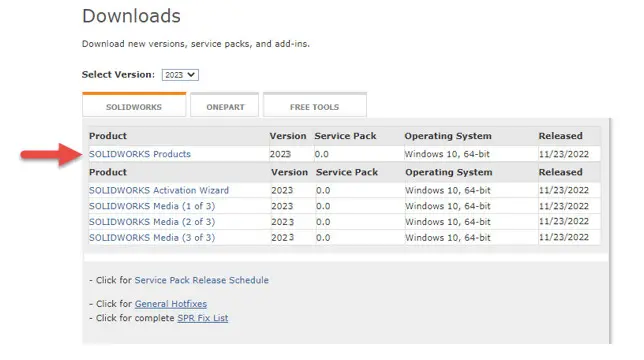The image size is (644, 360).
Task: Download SOLIDWORKS Media (2 of 3)
Action: click(152, 222)
